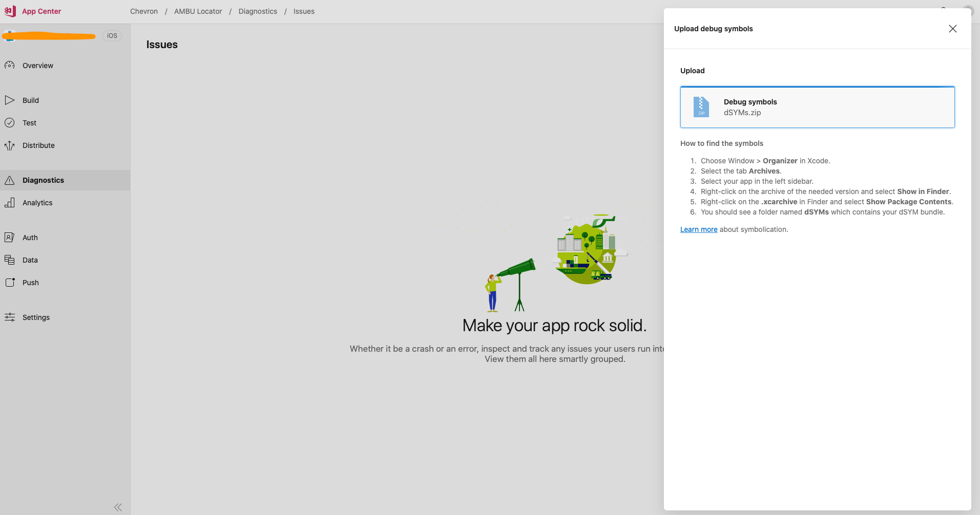This screenshot has width=980, height=515.
Task: Click the iOS platform badge
Action: tap(112, 36)
